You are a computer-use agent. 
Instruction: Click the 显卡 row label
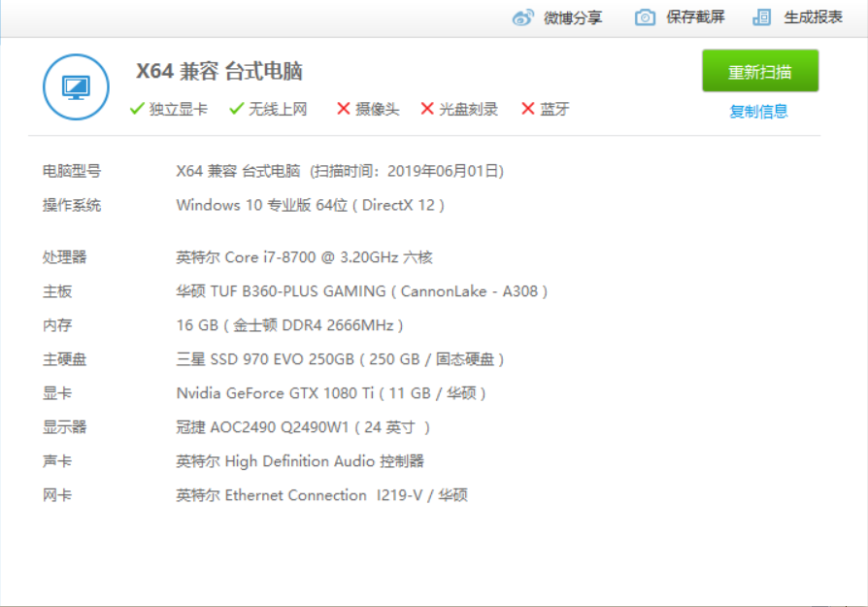57,393
